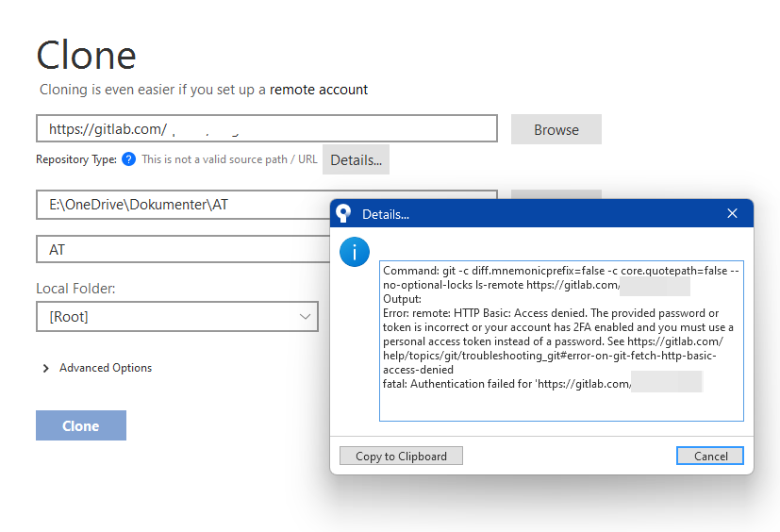Click the 'This is not a valid source path / URL' message

[229, 159]
